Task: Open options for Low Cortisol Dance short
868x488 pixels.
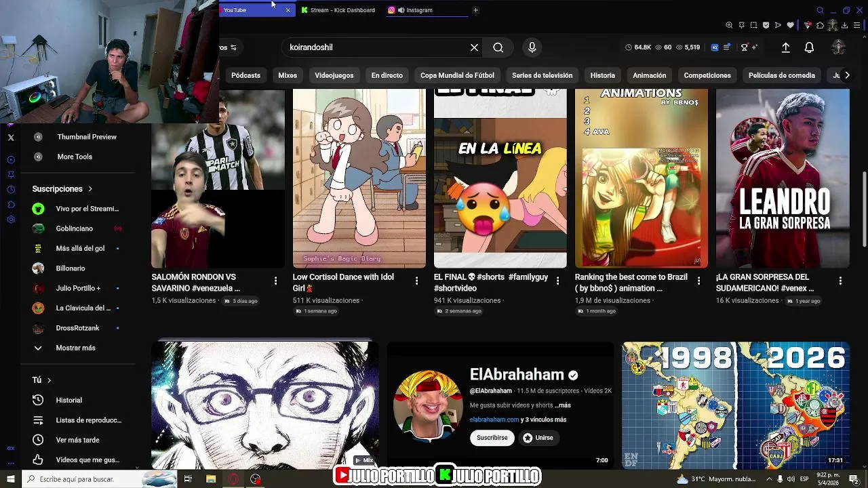Action: 416,281
